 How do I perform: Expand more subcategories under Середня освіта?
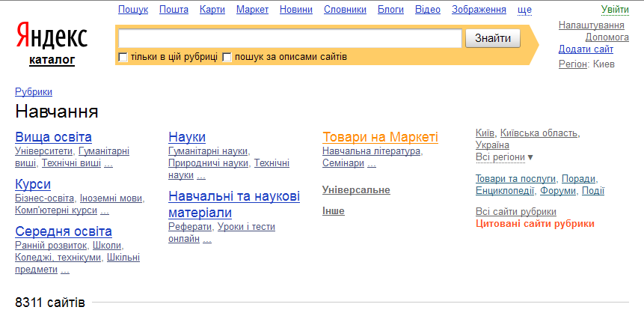(x=65, y=270)
